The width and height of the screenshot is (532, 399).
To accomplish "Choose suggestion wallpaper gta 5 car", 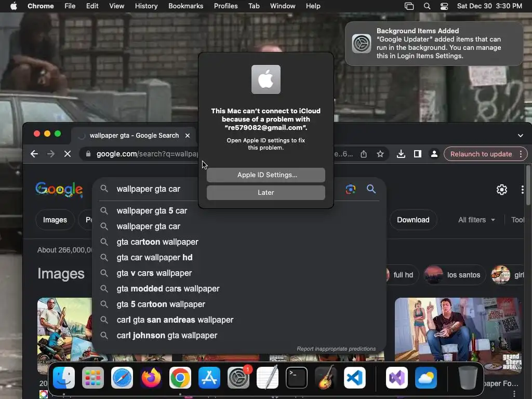I will tap(152, 211).
